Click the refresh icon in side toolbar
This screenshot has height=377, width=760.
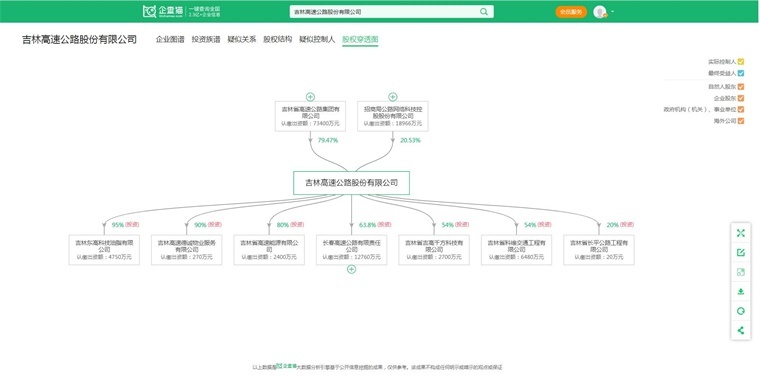coord(740,311)
